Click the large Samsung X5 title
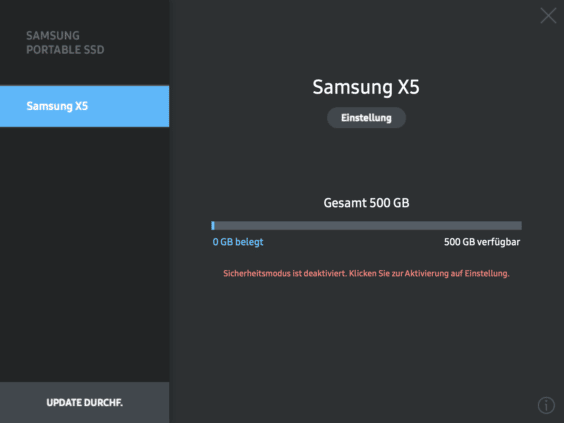This screenshot has width=564, height=423. (x=366, y=87)
